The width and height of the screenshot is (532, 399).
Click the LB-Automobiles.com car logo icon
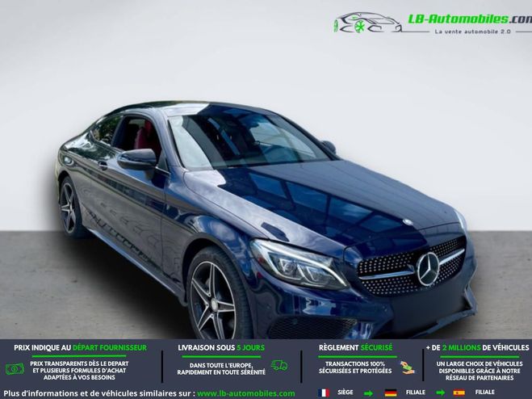click(x=368, y=23)
